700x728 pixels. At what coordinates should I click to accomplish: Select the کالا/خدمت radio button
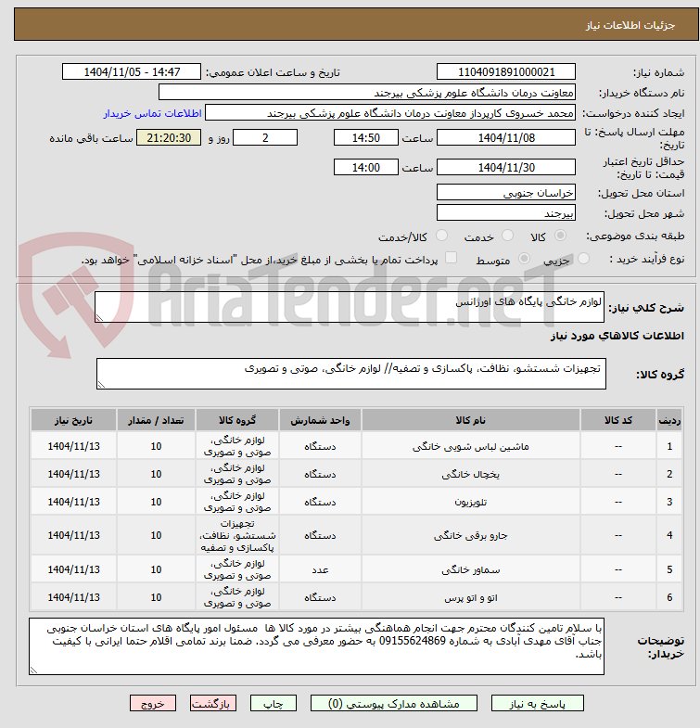[442, 236]
